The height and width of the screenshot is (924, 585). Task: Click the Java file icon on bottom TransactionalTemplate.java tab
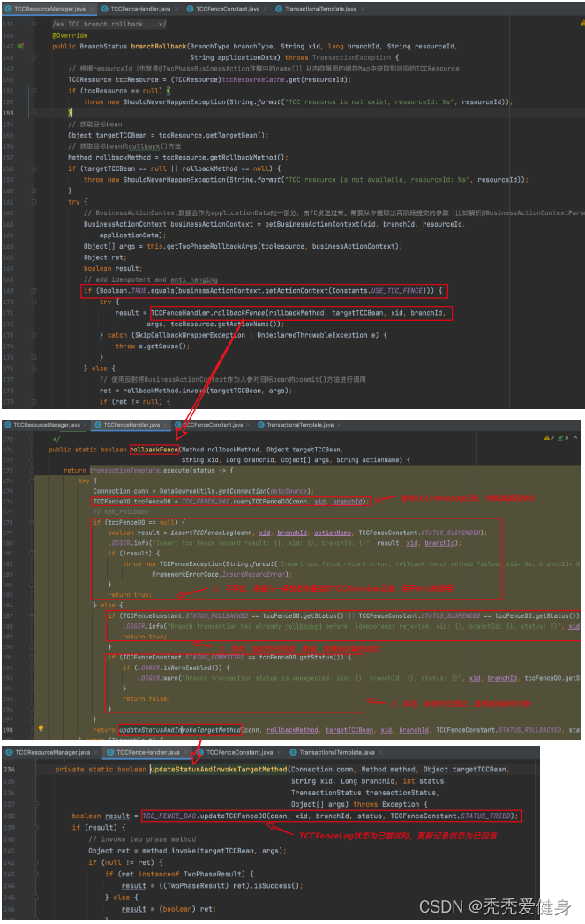[x=293, y=753]
